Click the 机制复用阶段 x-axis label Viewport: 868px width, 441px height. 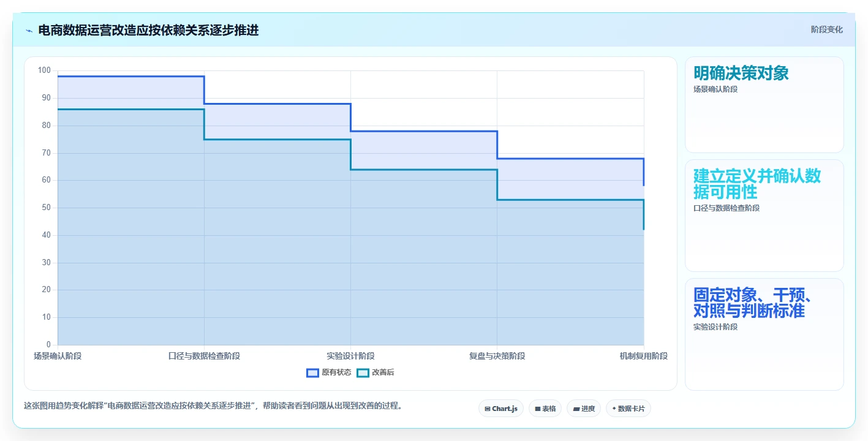click(x=643, y=356)
